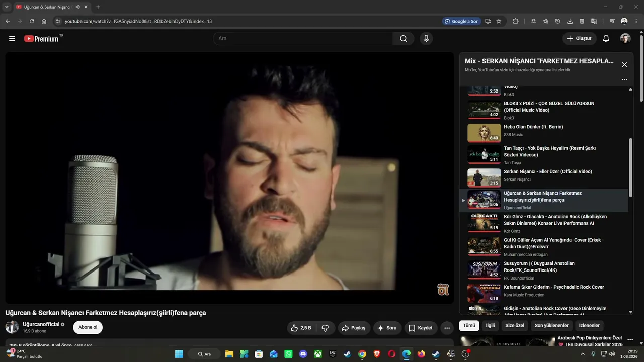Open the translate extension icon
The height and width of the screenshot is (362, 644).
pos(594,21)
